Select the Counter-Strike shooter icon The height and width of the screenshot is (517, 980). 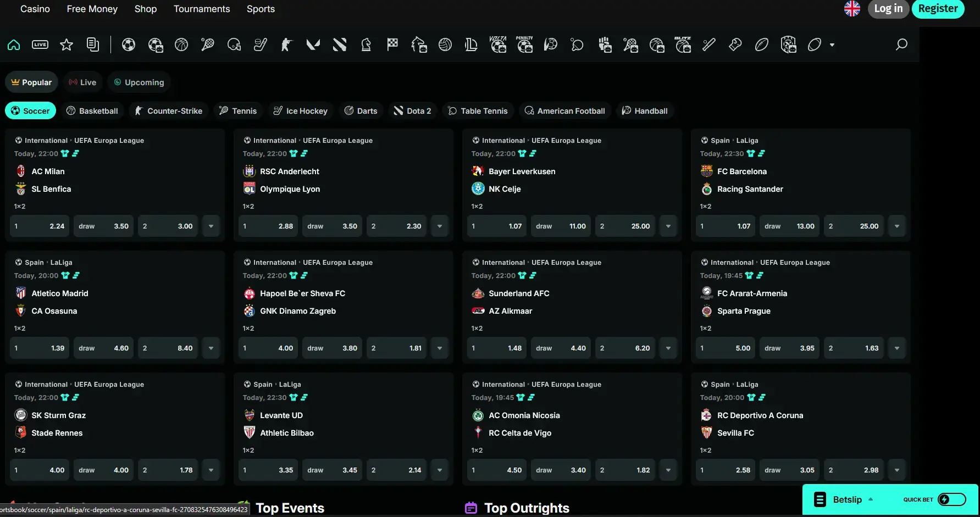point(287,45)
